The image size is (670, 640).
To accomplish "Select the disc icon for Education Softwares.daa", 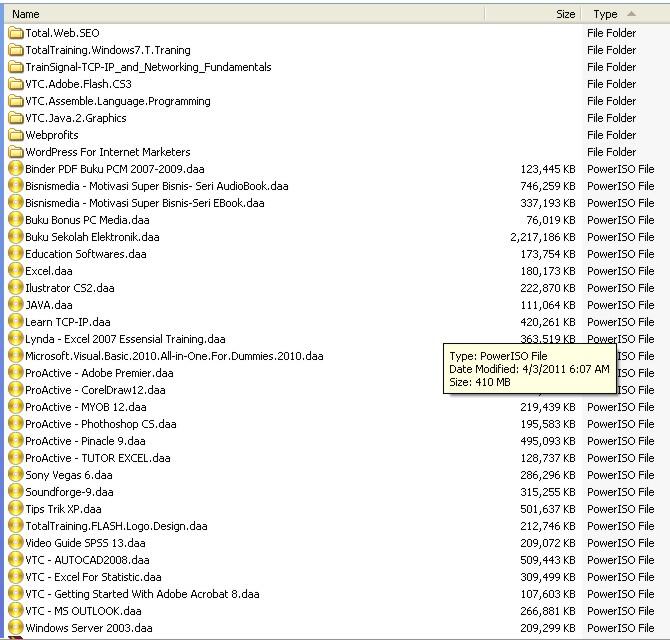I will coord(16,254).
